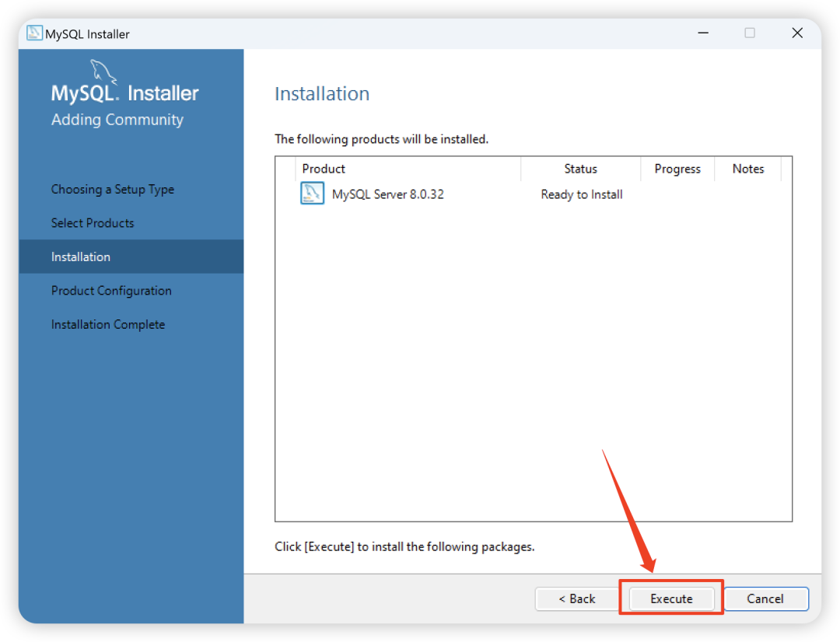Click the Adding Community subtitle
840x642 pixels.
tap(117, 120)
